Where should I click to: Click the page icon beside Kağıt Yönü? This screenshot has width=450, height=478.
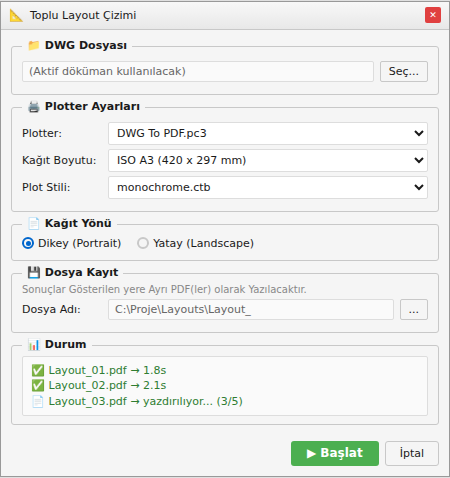tap(34, 223)
